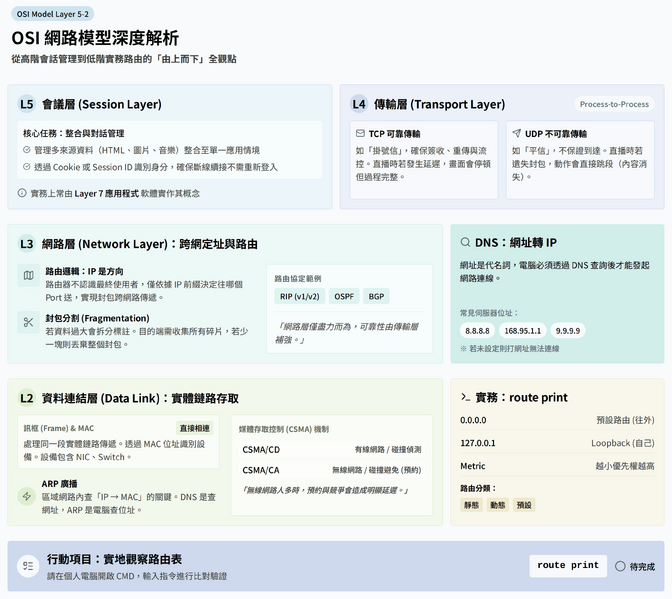The image size is (672, 599).
Task: Click the 路由協定範例 label
Action: click(298, 279)
